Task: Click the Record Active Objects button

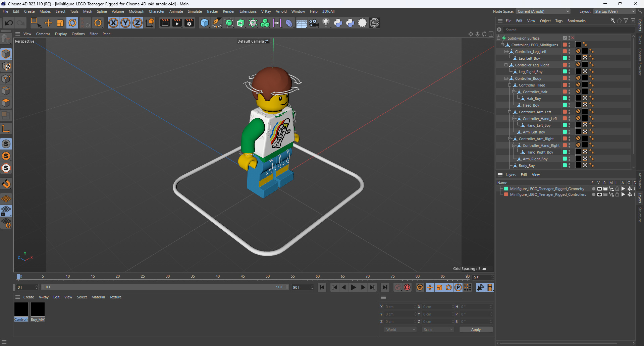Action: 398,287
